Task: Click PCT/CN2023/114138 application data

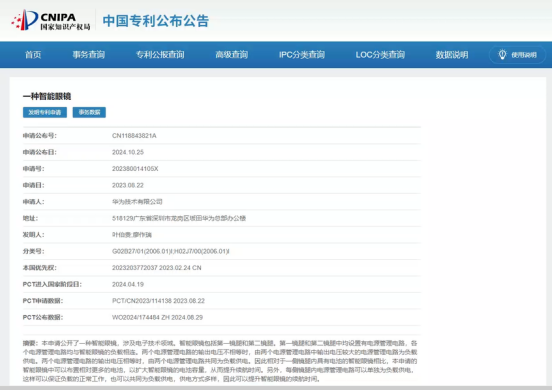Action: (x=158, y=301)
